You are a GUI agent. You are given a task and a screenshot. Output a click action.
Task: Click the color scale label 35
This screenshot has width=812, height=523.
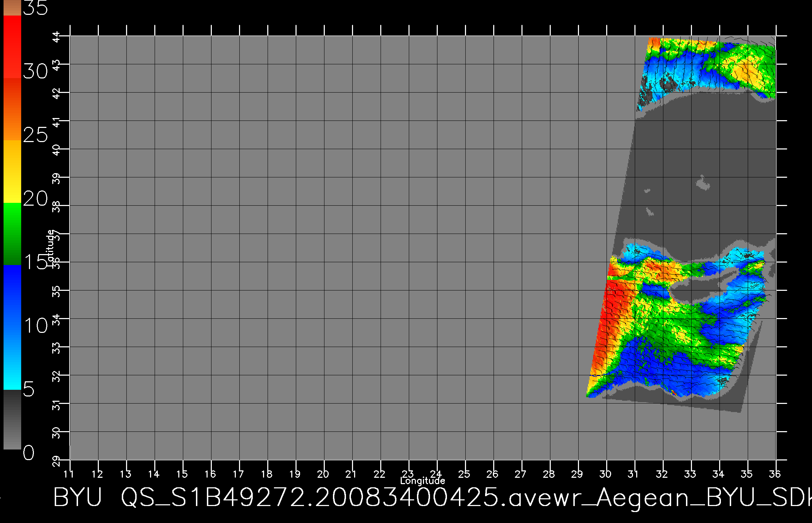coord(35,8)
